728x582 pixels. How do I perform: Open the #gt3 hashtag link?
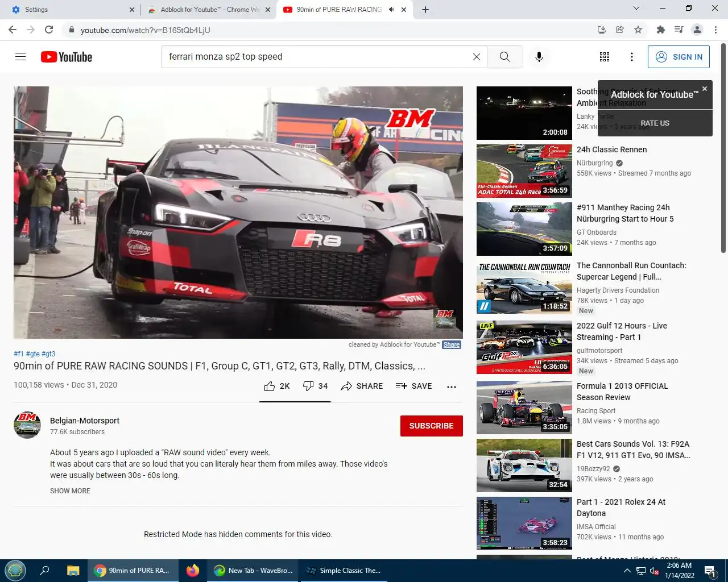[x=48, y=354]
